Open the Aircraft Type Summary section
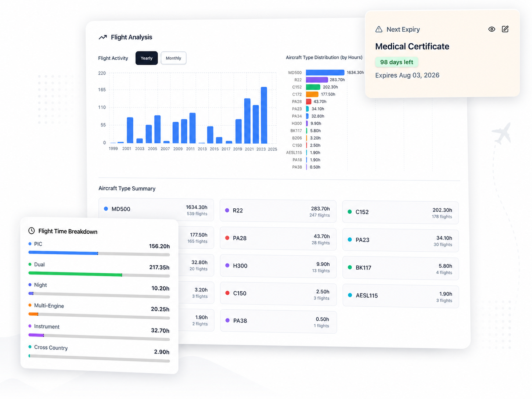The height and width of the screenshot is (399, 532). click(x=127, y=188)
